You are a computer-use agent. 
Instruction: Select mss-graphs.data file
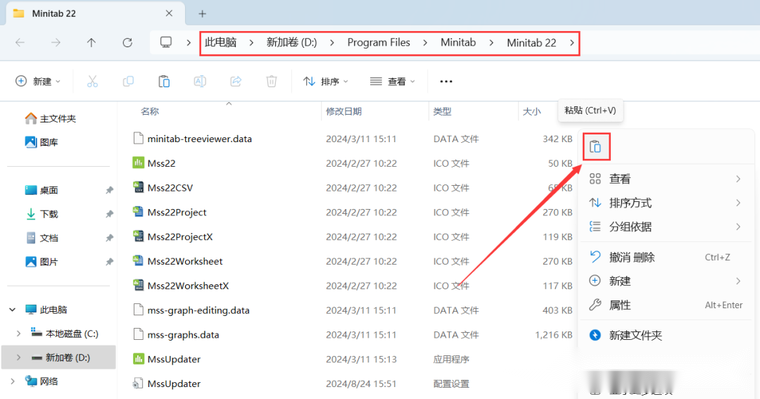pyautogui.click(x=176, y=335)
